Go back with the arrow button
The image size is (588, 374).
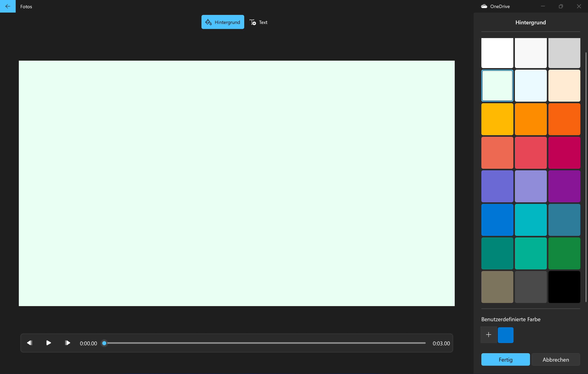(8, 6)
